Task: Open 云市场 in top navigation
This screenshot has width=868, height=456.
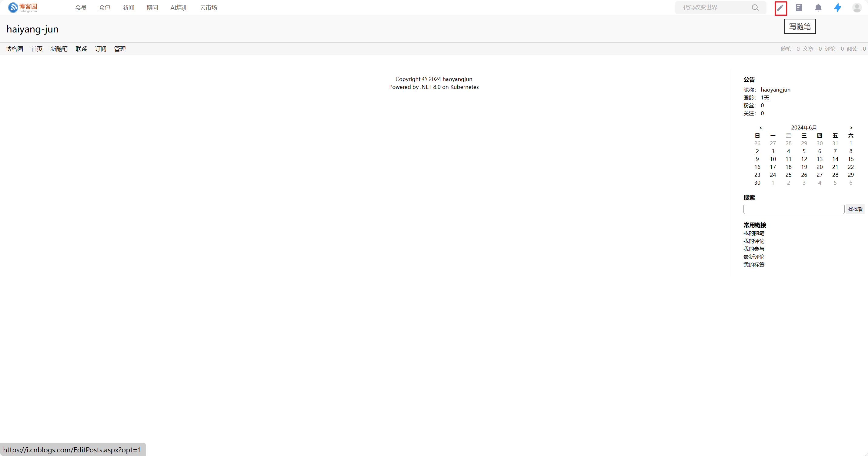Action: point(208,8)
